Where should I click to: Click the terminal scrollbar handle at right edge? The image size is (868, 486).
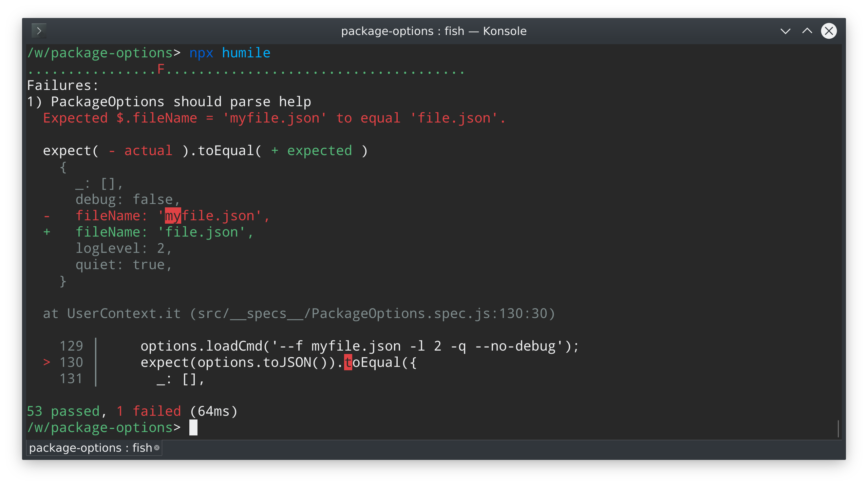tap(838, 428)
